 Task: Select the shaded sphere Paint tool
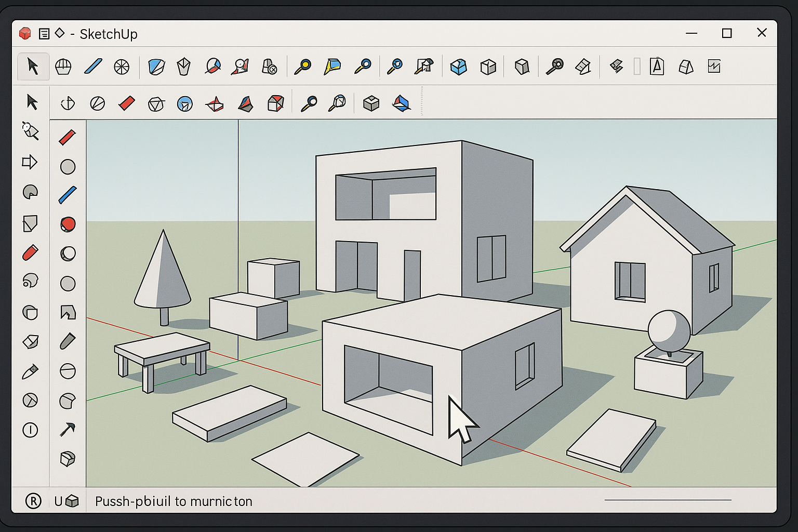coord(67,254)
